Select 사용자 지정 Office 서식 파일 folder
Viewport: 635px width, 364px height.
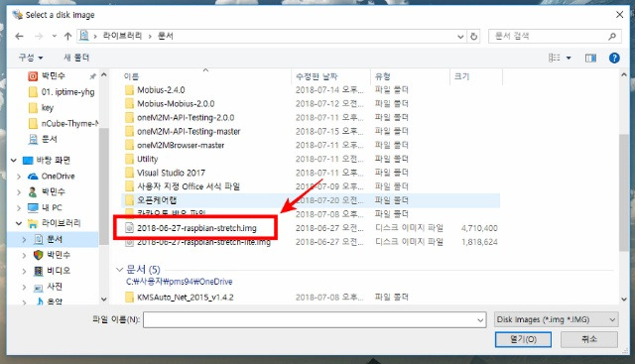[x=189, y=186]
